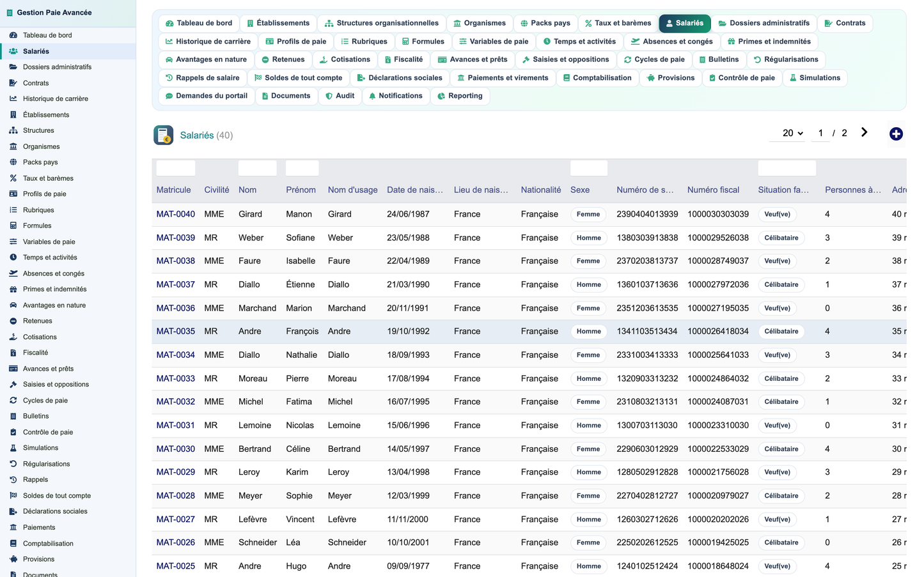Open employee record MAT-0040
The height and width of the screenshot is (577, 924).
pos(176,214)
